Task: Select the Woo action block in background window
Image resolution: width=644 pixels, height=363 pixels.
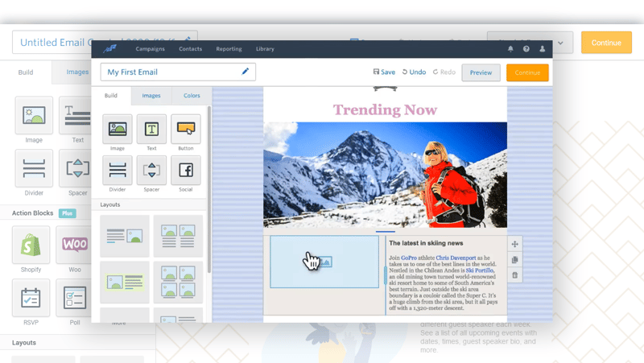Action: (74, 245)
